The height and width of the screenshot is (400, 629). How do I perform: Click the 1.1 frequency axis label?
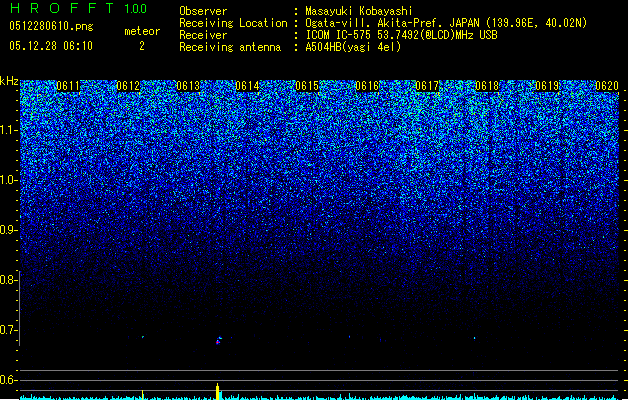[9, 130]
